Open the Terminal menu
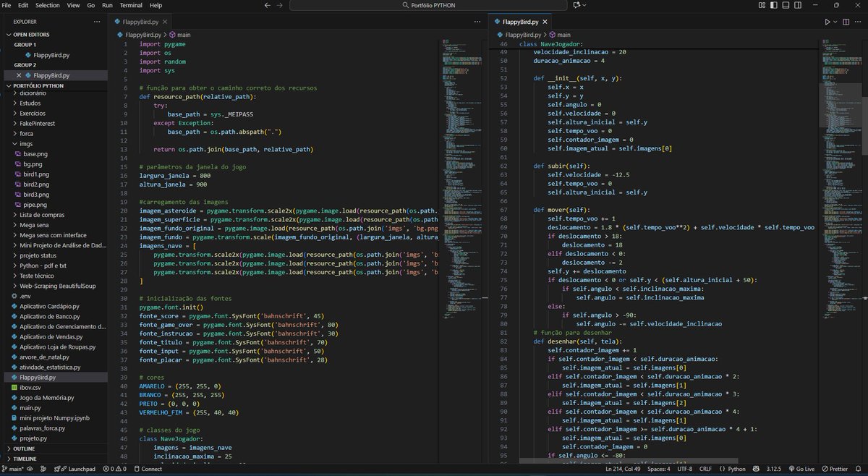Screen dimensions: 868x476 131,5
